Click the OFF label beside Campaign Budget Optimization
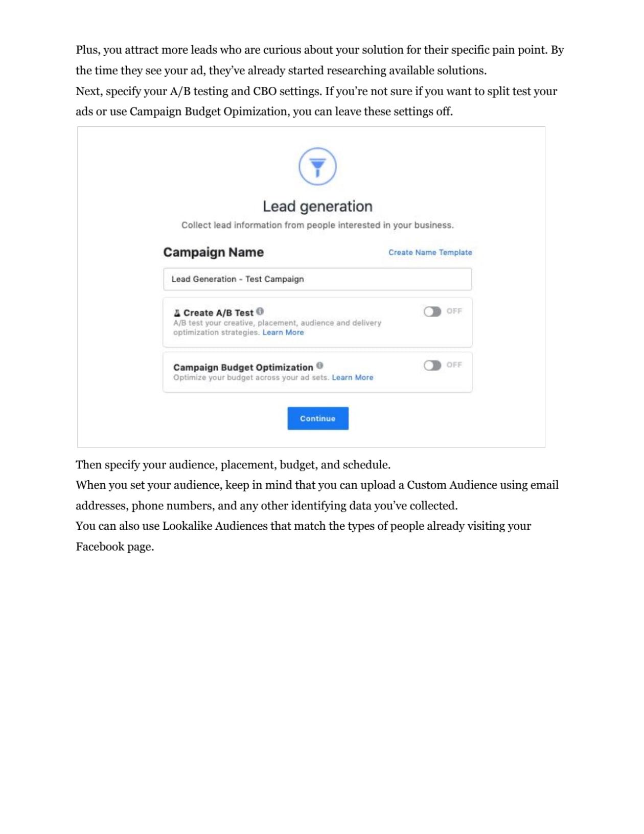644x834 pixels. (x=455, y=365)
